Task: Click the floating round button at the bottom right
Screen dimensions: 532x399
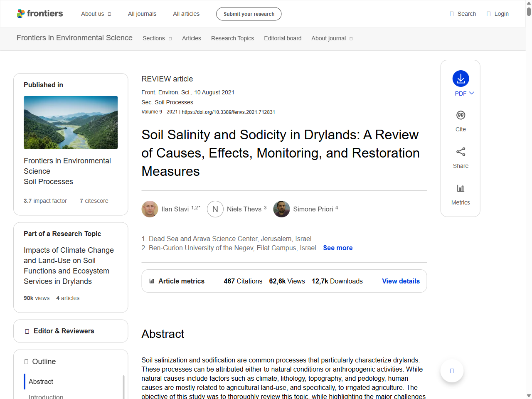Action: (x=452, y=371)
